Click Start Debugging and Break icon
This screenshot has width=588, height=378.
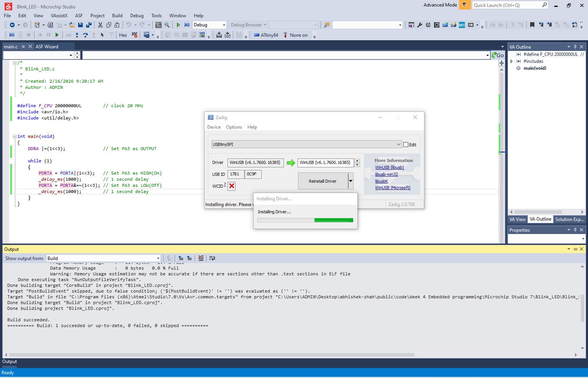pyautogui.click(x=187, y=25)
